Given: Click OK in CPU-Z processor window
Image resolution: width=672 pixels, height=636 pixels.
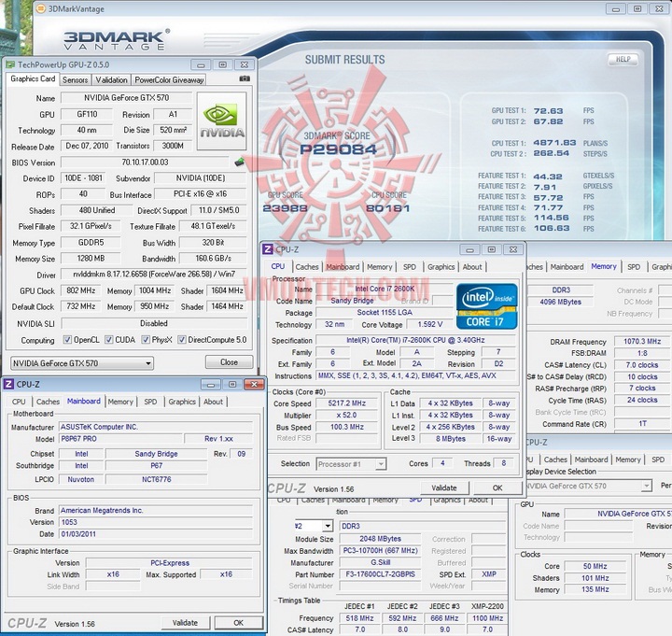Looking at the screenshot, I should (497, 488).
